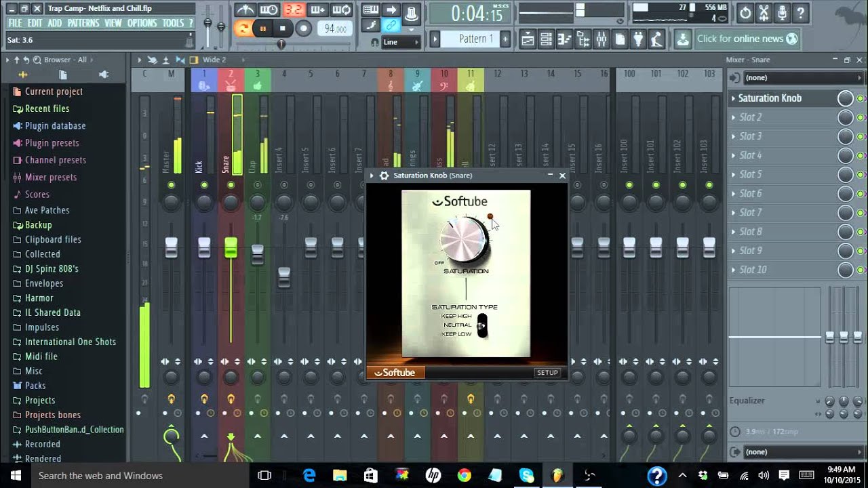Open the VIEW menu
This screenshot has height=488, width=868.
113,23
